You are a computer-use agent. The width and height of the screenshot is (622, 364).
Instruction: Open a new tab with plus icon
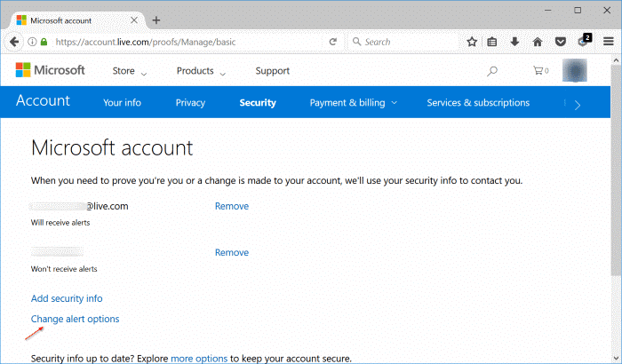pos(156,20)
